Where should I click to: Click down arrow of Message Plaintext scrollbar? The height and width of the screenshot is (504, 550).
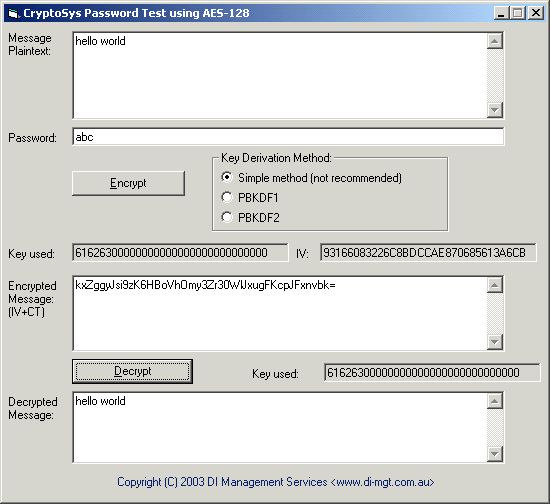495,110
